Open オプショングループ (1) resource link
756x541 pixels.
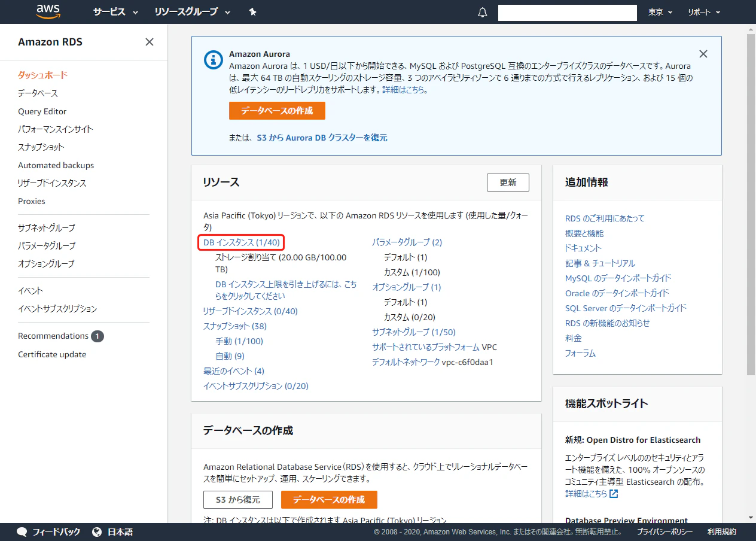coord(407,287)
